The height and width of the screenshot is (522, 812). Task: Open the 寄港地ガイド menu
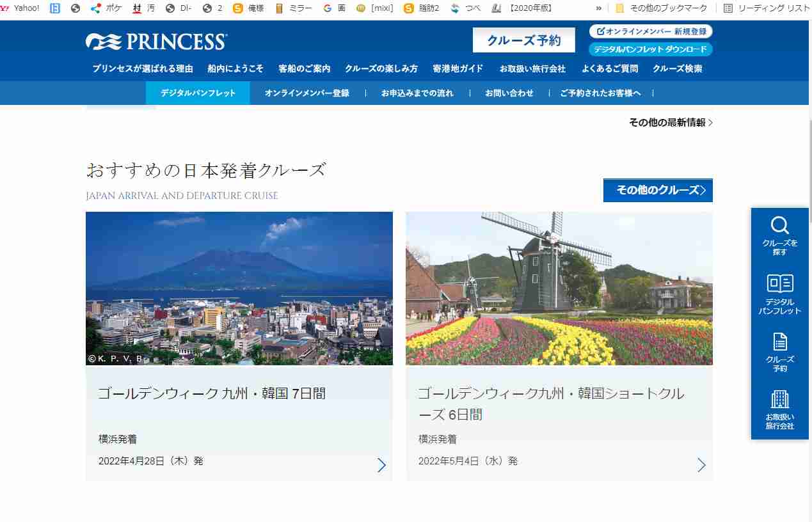[x=458, y=68]
